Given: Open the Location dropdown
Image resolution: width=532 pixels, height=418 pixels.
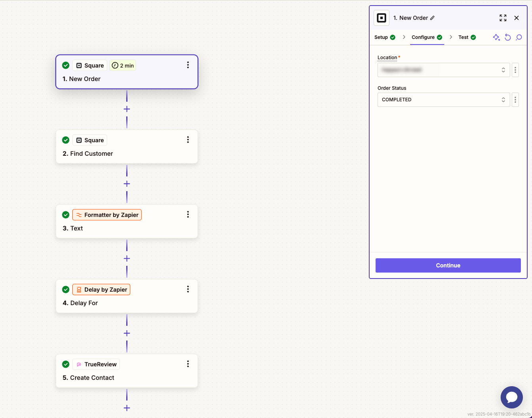Looking at the screenshot, I should pyautogui.click(x=443, y=70).
